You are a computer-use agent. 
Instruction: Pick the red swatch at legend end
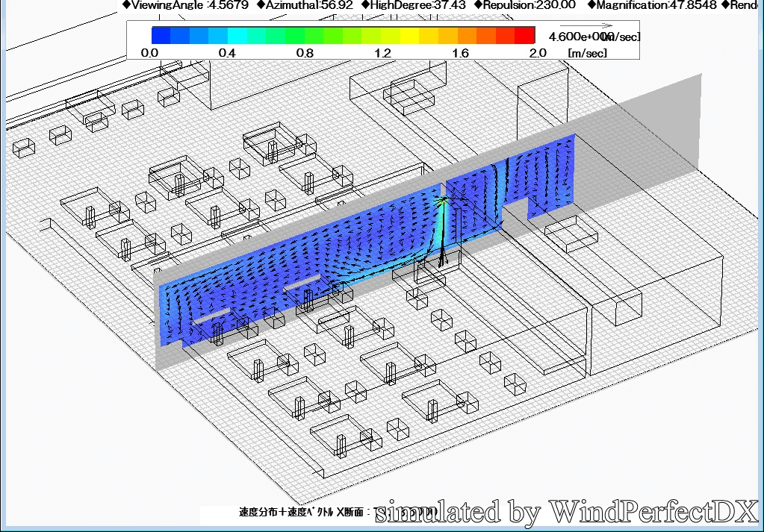tap(526, 35)
